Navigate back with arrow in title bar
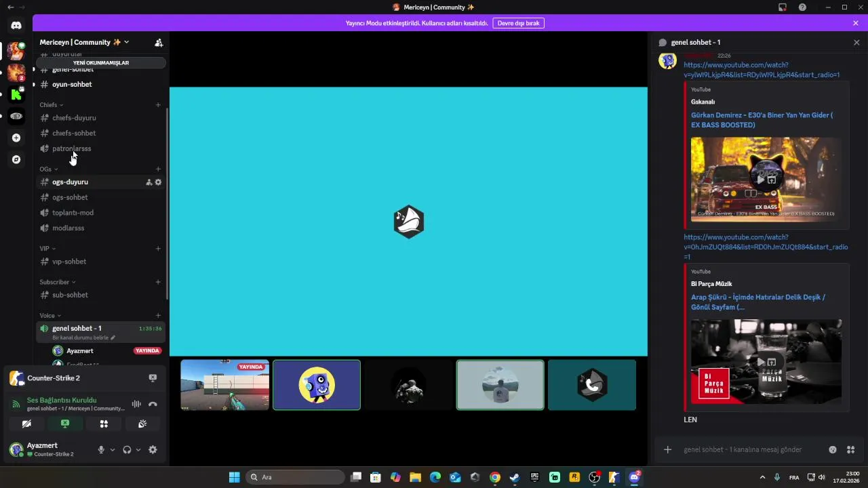Screen dimensions: 868x488 click(10, 7)
